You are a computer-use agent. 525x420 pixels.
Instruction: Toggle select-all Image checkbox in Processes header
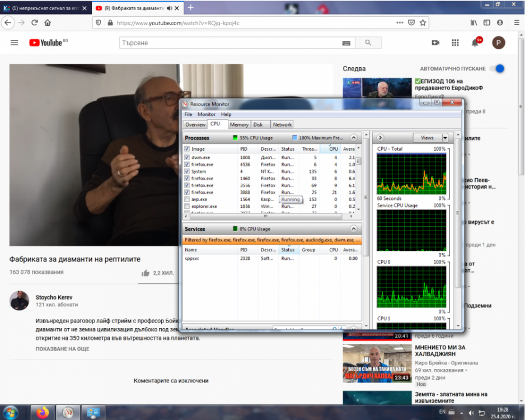[x=187, y=149]
